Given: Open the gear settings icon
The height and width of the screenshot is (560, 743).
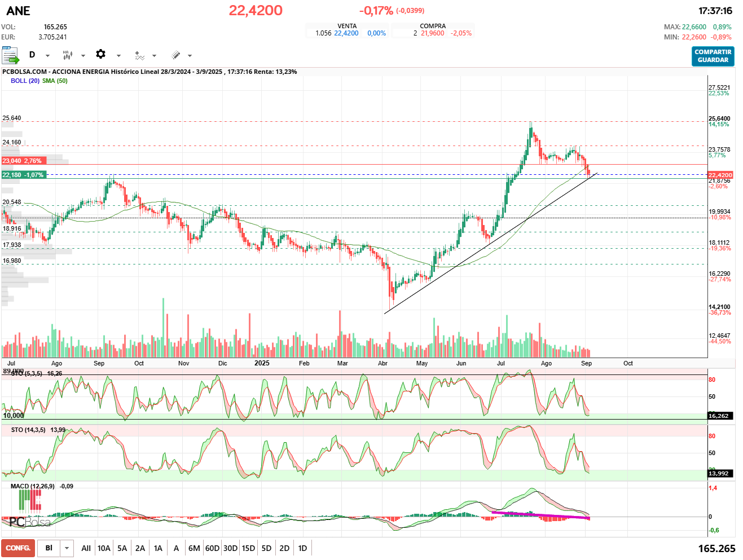Looking at the screenshot, I should pyautogui.click(x=101, y=54).
